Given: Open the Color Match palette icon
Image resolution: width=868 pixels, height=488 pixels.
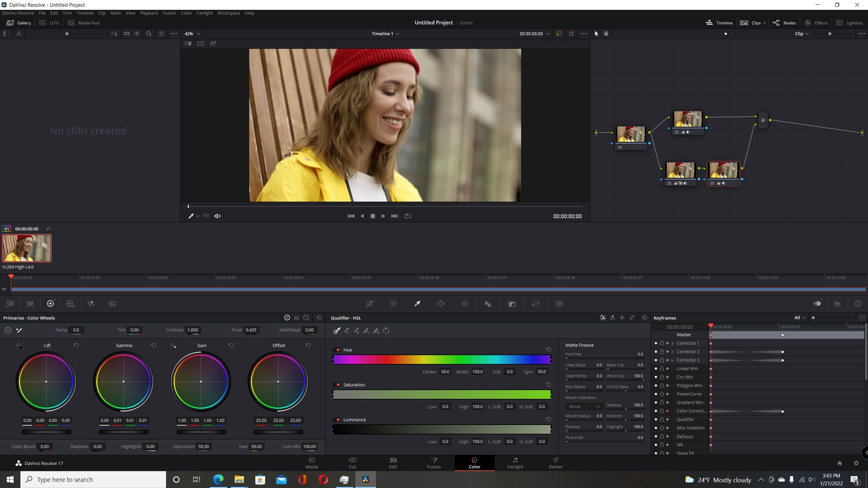Looking at the screenshot, I should click(30, 304).
